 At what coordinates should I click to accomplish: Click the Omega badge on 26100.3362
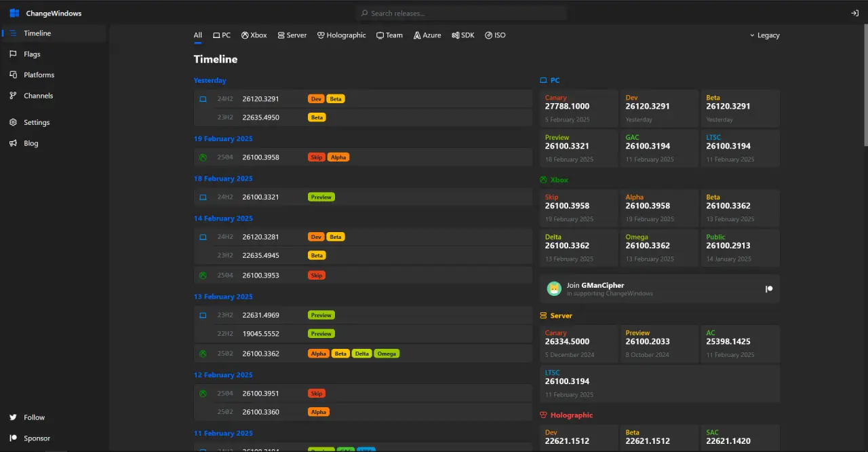click(387, 354)
